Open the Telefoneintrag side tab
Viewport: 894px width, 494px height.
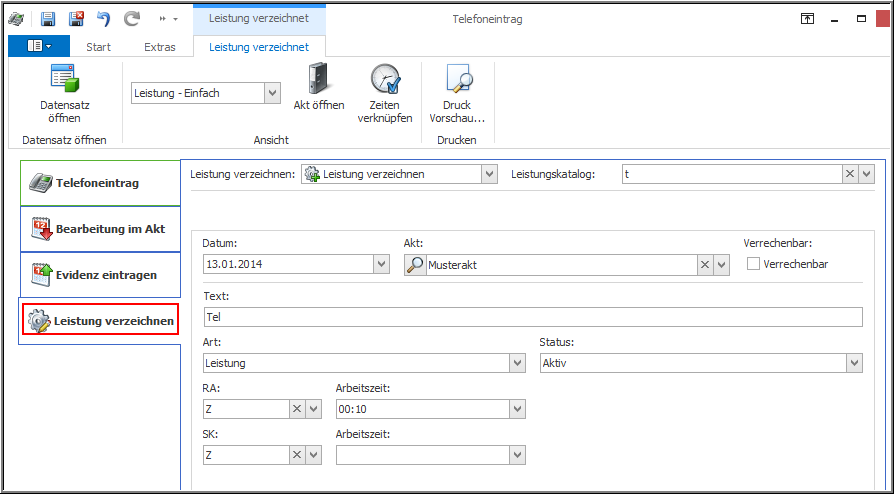pos(100,183)
